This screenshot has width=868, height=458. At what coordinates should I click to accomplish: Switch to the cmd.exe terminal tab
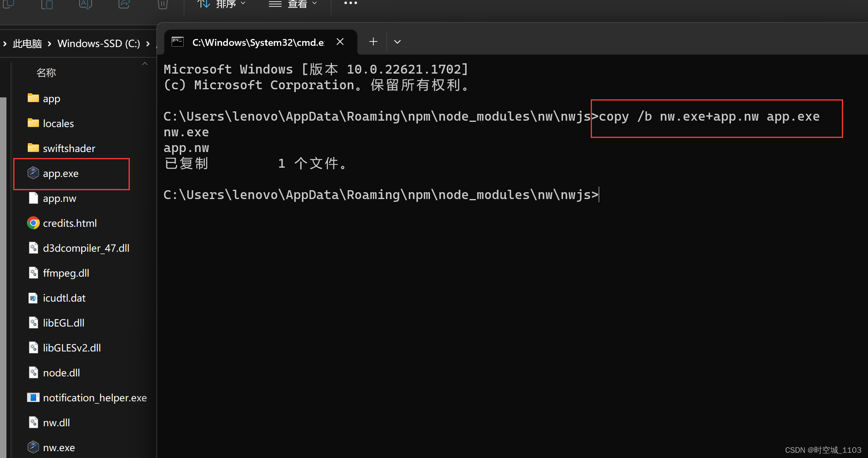[x=257, y=42]
